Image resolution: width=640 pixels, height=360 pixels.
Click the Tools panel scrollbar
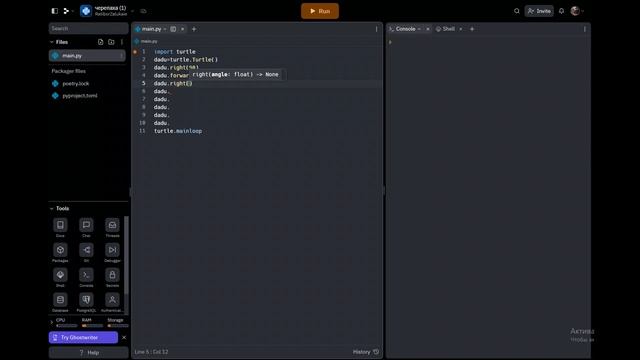(x=126, y=255)
